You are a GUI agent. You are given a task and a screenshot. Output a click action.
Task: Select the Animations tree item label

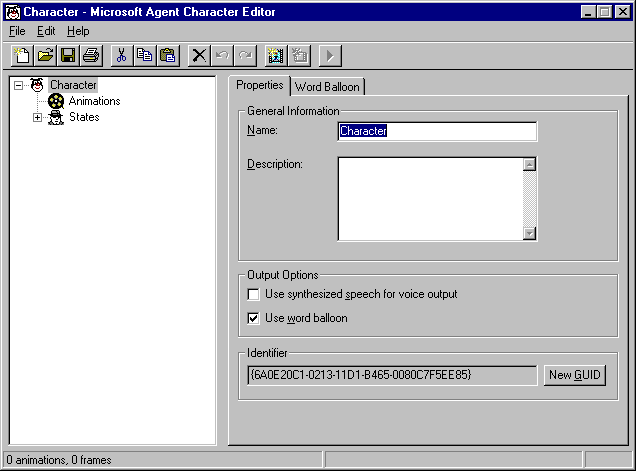[x=95, y=101]
